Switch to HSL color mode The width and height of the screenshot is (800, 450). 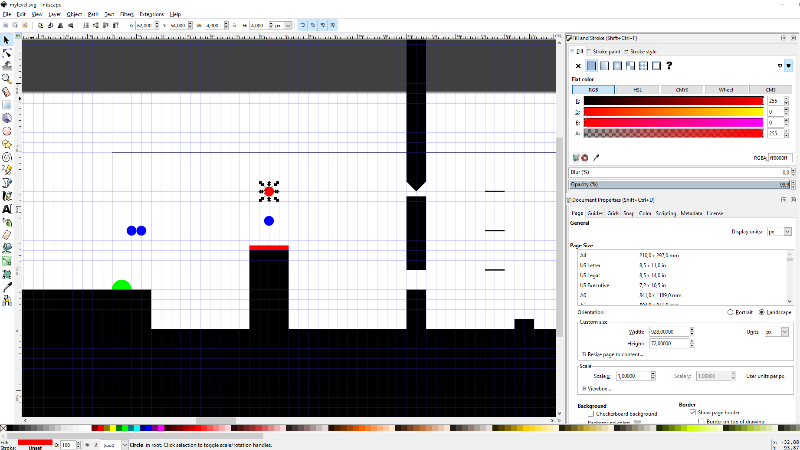(636, 90)
